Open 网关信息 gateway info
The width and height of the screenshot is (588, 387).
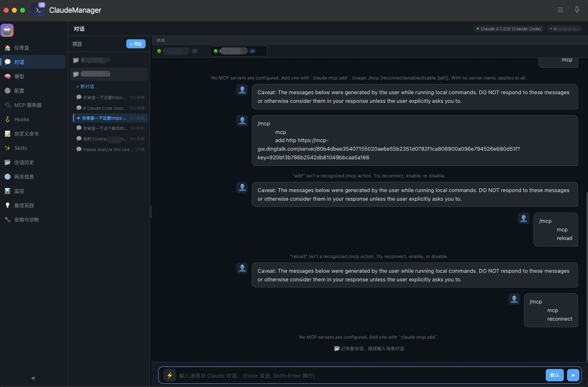[33, 177]
